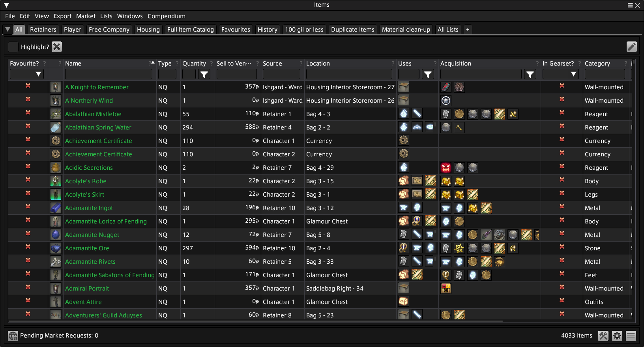Collapse window with title bar triangle

pos(6,5)
